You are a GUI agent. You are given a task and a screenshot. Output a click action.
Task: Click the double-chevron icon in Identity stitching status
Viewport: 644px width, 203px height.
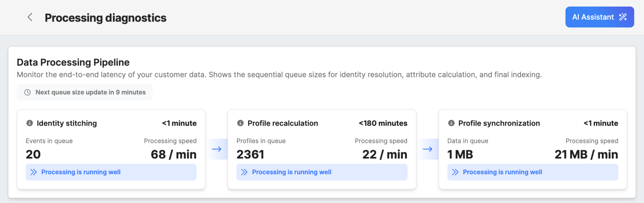(34, 172)
